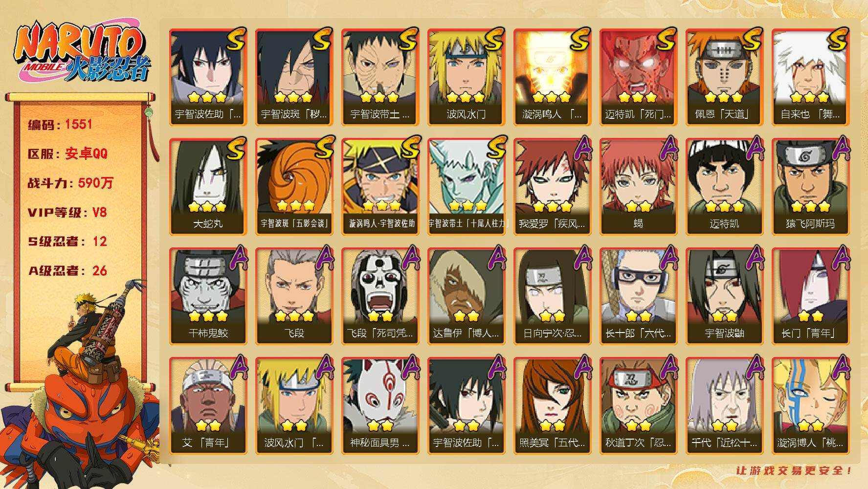868x489 pixels.
Task: Select the 蝎 A-rank card
Action: pos(638,187)
